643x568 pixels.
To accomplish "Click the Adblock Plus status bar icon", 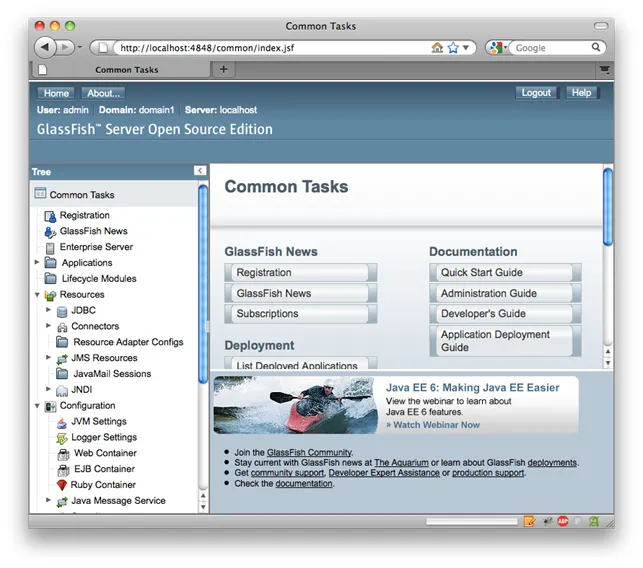I will pyautogui.click(x=563, y=521).
